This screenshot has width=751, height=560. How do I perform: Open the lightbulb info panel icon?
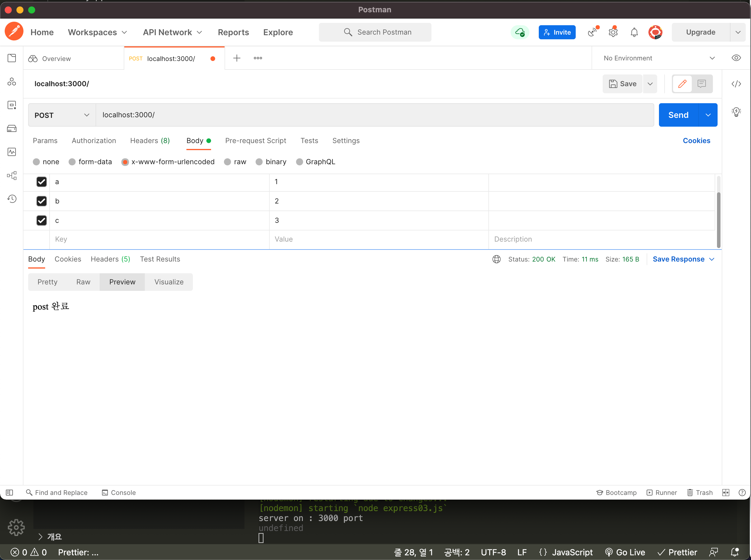736,112
